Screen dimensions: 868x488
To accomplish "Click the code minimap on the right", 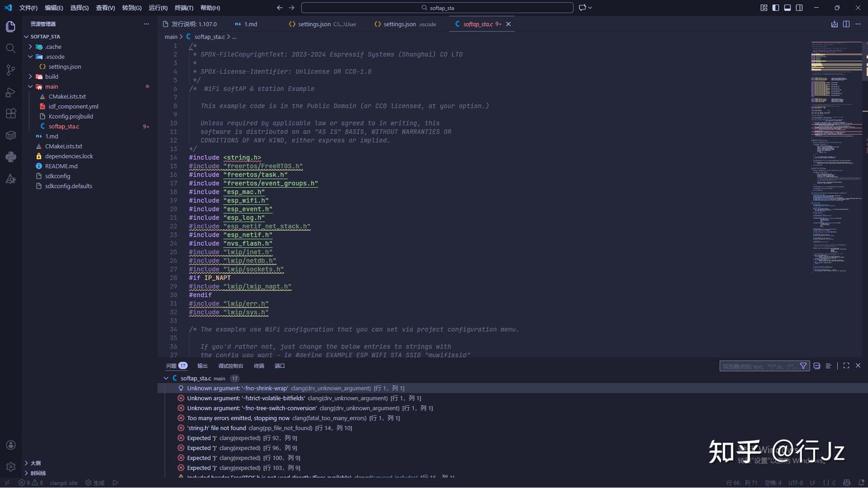I will click(837, 157).
